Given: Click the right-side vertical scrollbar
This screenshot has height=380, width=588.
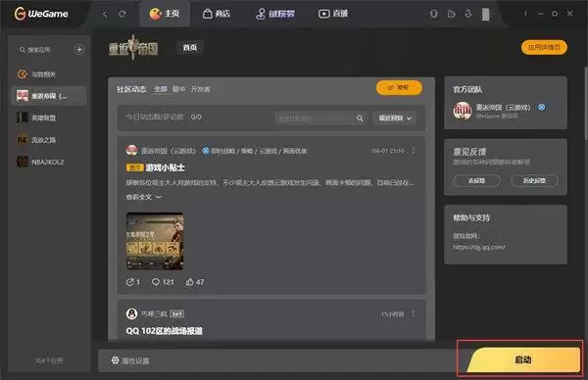Looking at the screenshot, I should 585,103.
